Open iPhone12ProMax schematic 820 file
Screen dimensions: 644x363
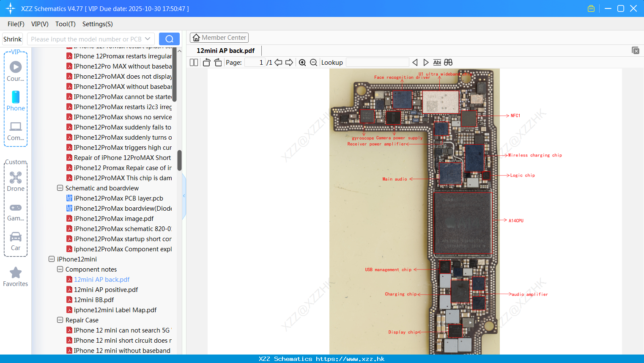(x=123, y=228)
